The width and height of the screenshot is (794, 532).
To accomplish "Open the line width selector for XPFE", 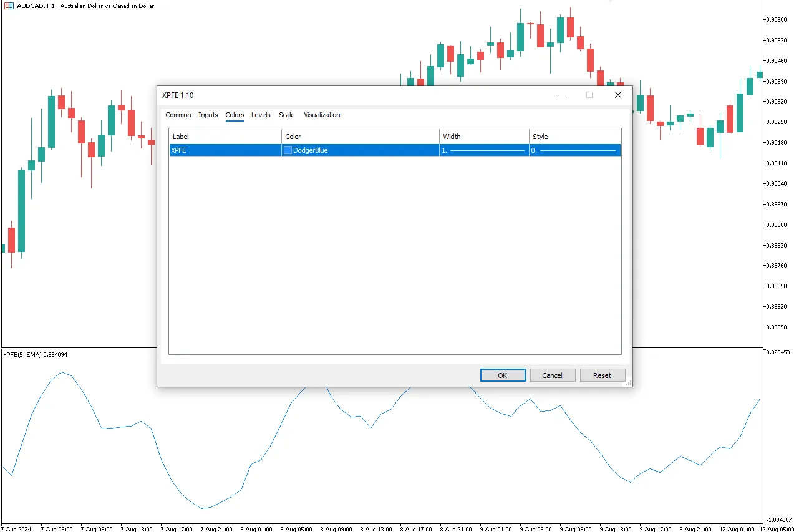I will (484, 150).
